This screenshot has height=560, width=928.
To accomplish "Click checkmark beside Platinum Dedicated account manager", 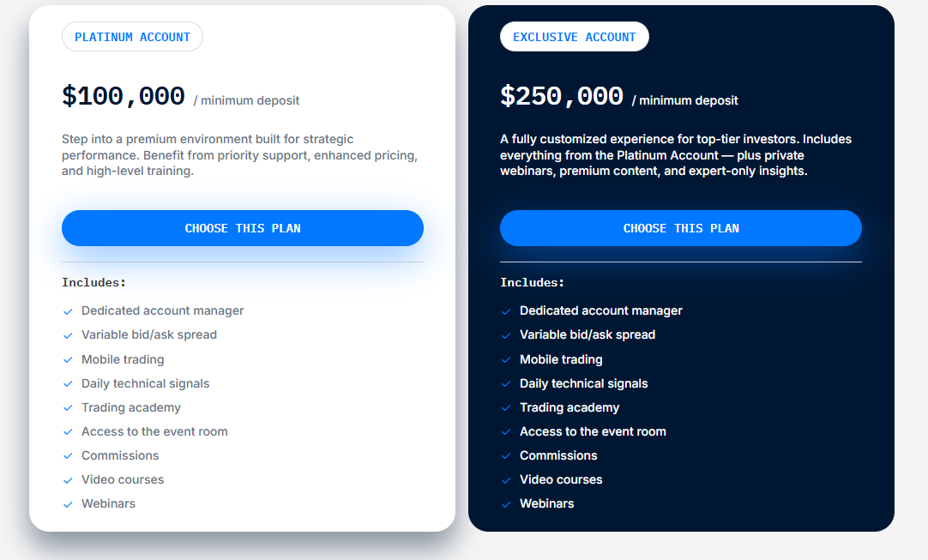I will [68, 311].
